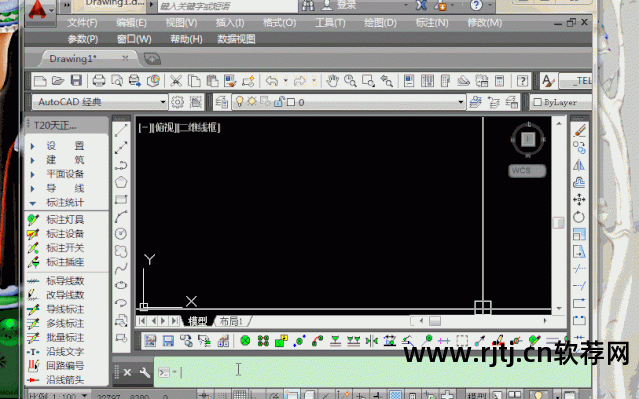Select the Pan hand tool

tap(333, 81)
